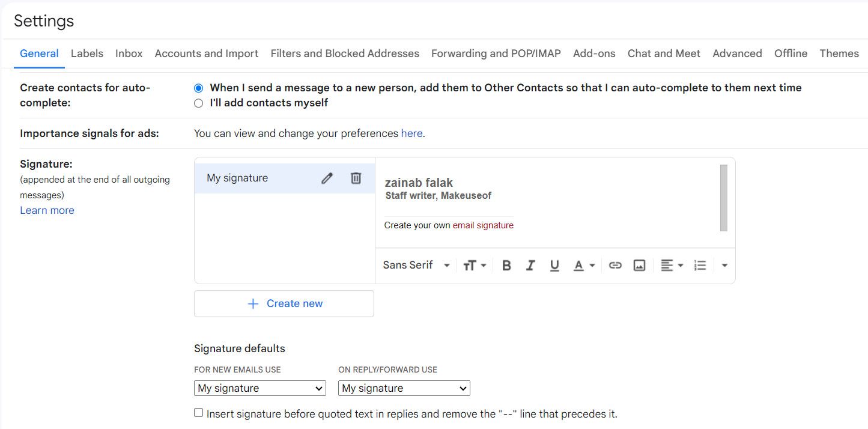Underline text in the signature editor
Viewport: 868px width, 429px height.
554,265
